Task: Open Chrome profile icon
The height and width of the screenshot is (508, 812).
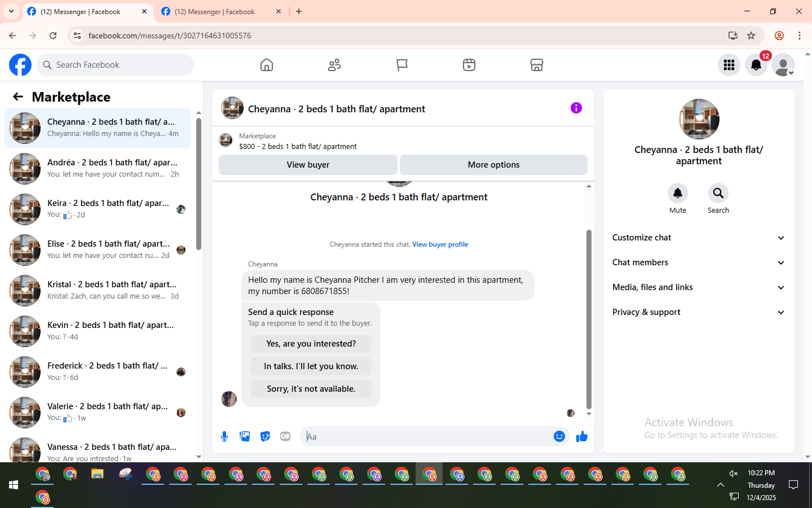Action: point(779,36)
